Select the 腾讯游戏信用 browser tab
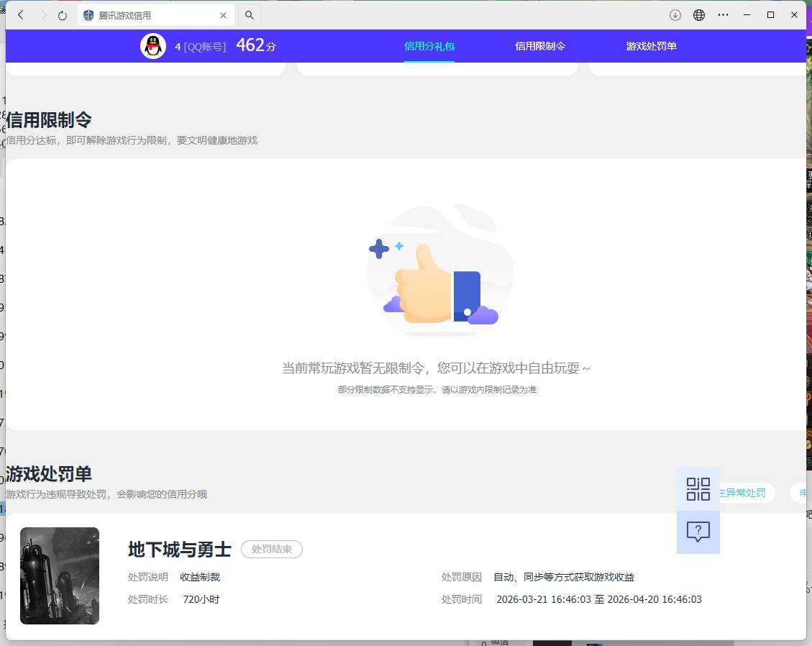 coord(155,16)
